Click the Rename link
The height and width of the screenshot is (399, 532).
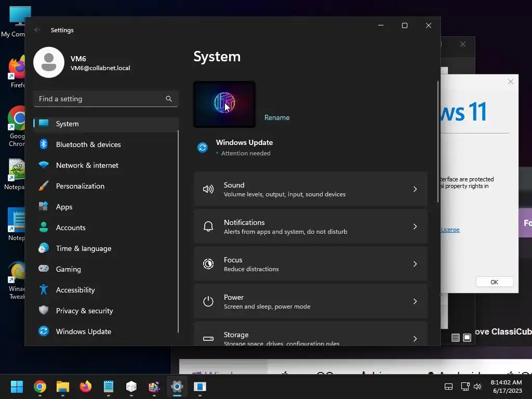(277, 118)
